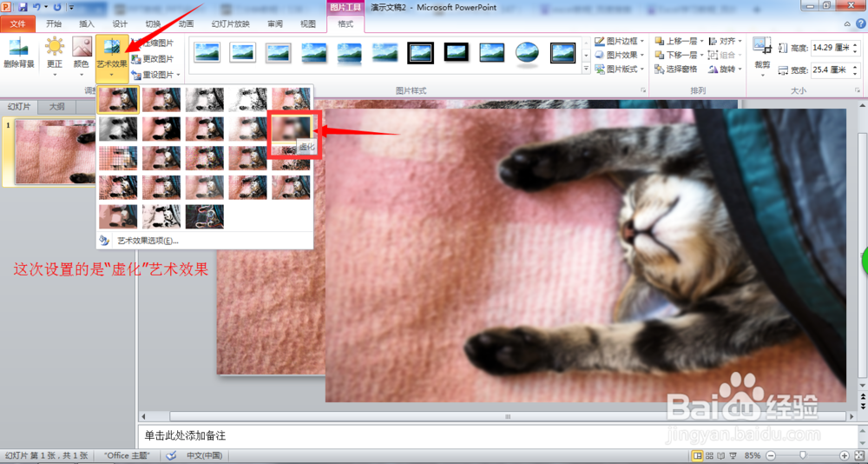
Task: Switch to the Slides (幻灯片) pane tab
Action: click(x=19, y=107)
